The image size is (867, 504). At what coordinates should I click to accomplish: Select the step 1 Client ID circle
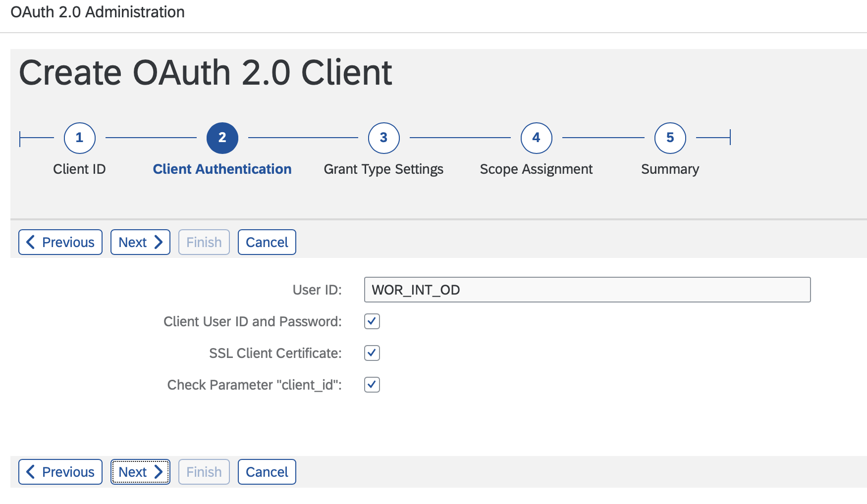coord(79,138)
